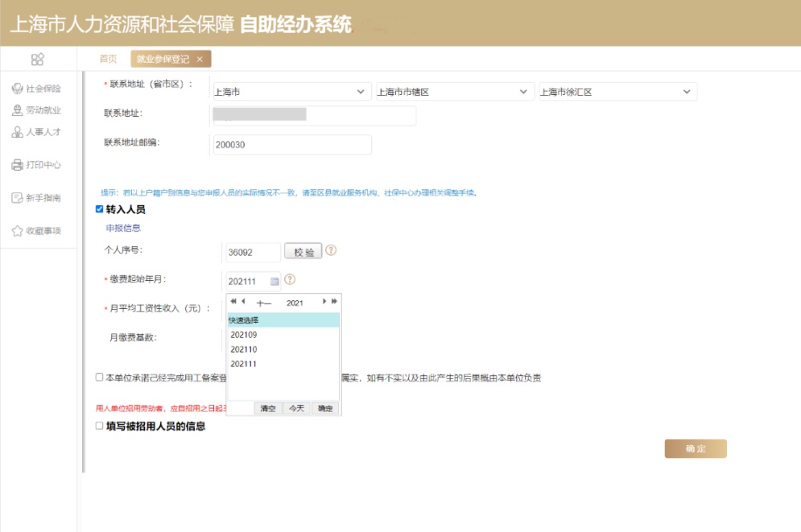Screen dimensions: 801x532
Task: Tick the 本单位承诺 declaration checkbox
Action: [x=99, y=377]
